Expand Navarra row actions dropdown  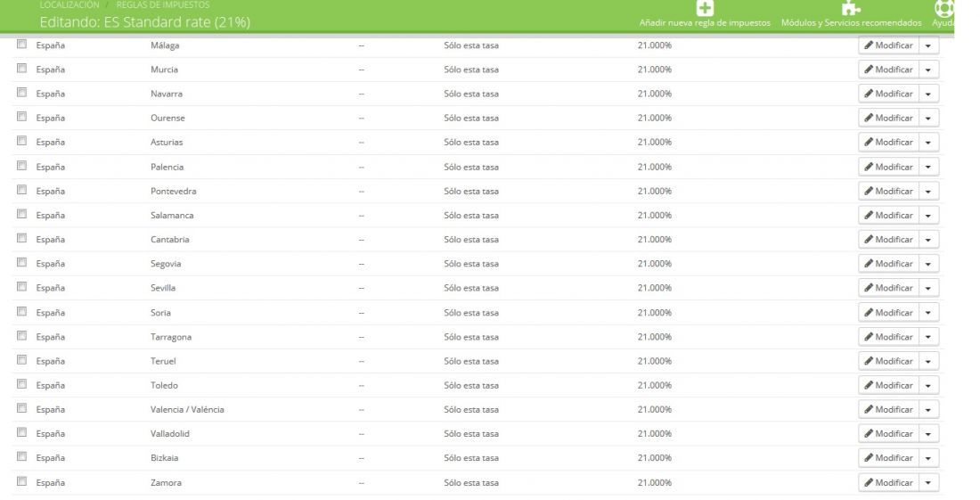928,94
